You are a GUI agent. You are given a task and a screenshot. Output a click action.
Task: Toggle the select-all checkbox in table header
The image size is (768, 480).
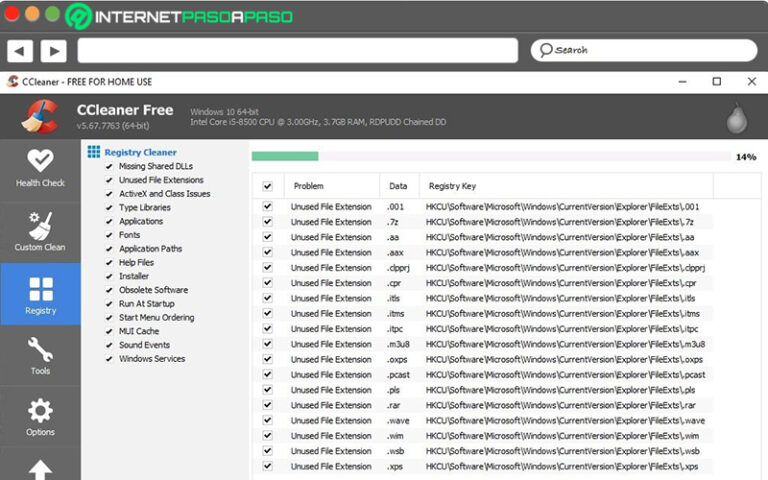click(267, 186)
